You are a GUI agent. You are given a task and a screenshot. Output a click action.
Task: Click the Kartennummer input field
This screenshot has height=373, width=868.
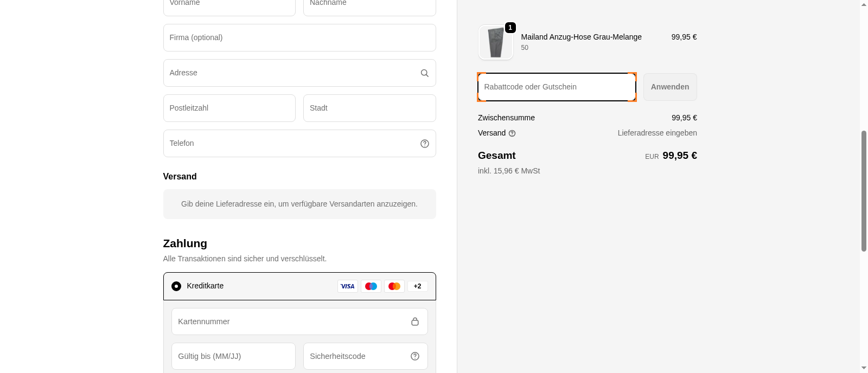point(290,321)
